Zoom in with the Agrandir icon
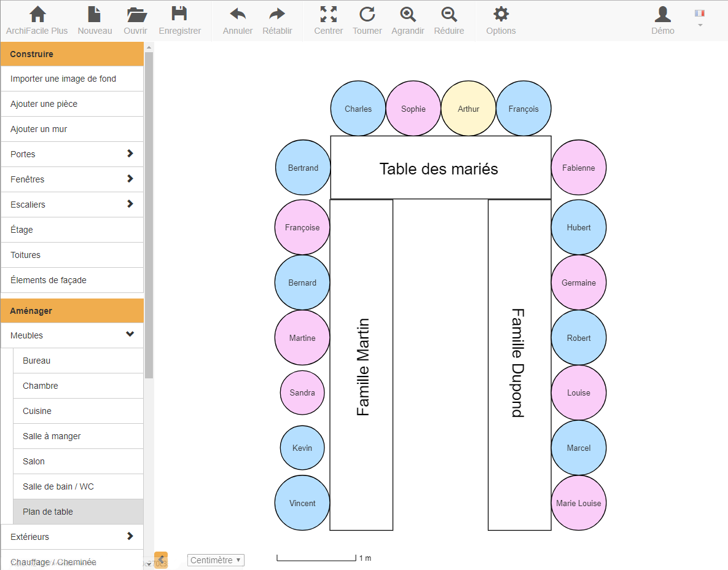This screenshot has width=728, height=570. tap(408, 15)
